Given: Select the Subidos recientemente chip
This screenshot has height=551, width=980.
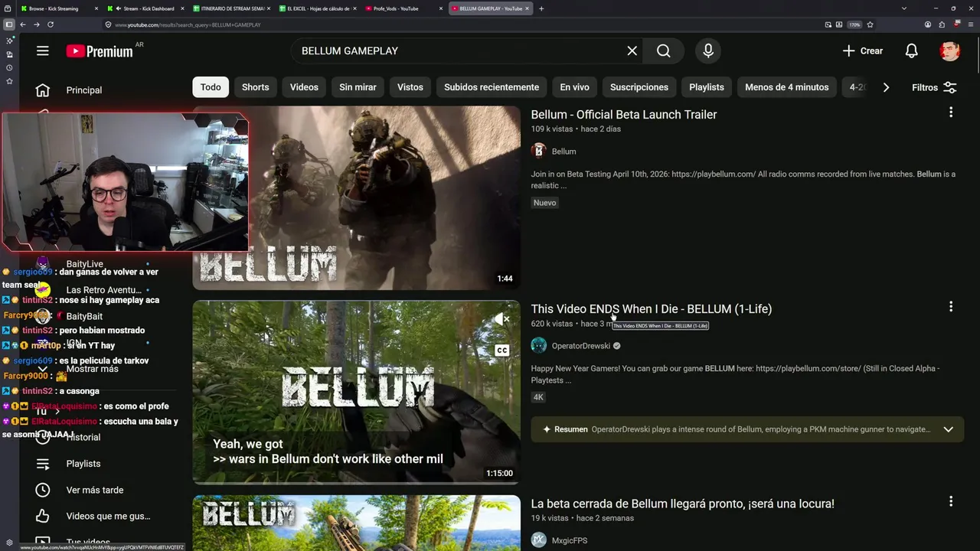Looking at the screenshot, I should pyautogui.click(x=492, y=87).
